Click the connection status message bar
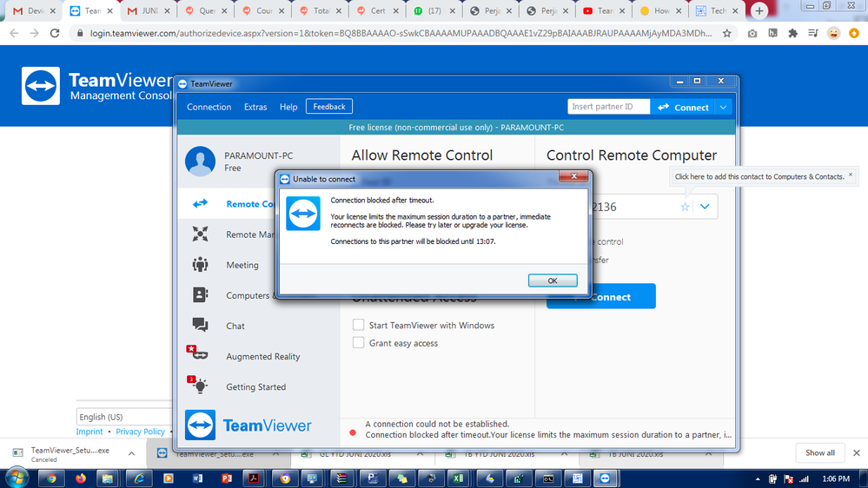Image resolution: width=868 pixels, height=488 pixels. pos(540,429)
